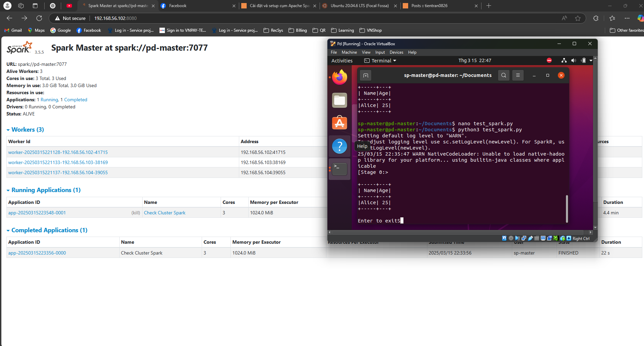Open the Files app in dock
644x346 pixels.
pos(339,100)
